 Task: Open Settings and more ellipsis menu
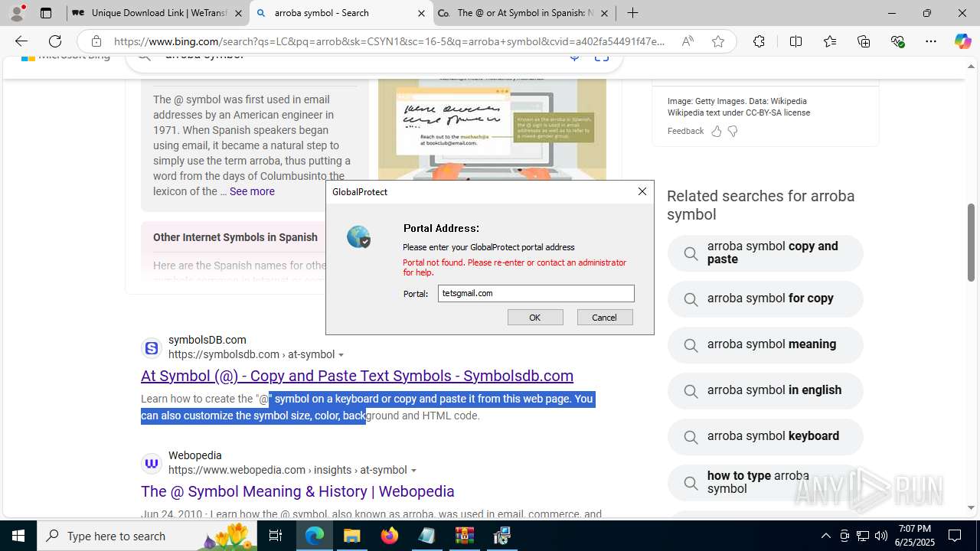tap(931, 41)
